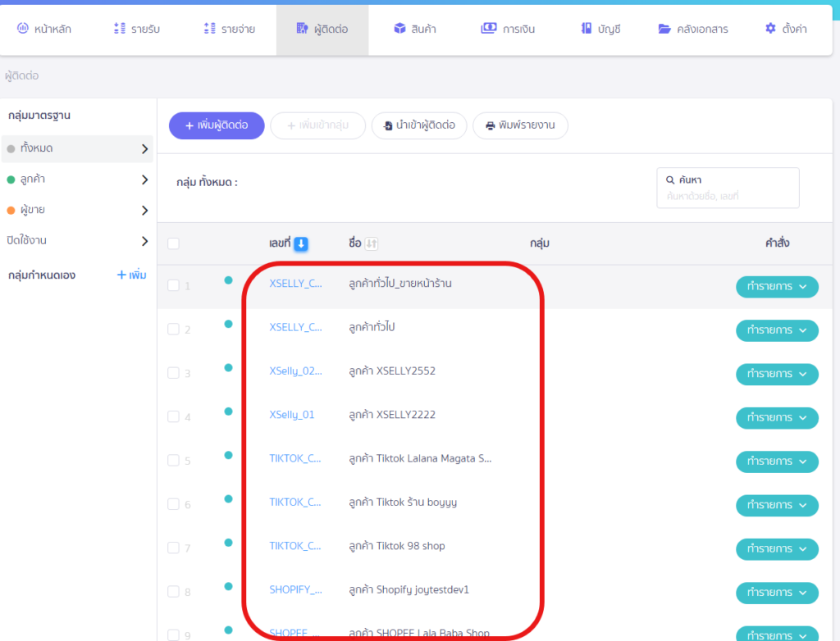
Task: Click the magnifier search icon in ค้นหา box
Action: [x=670, y=180]
